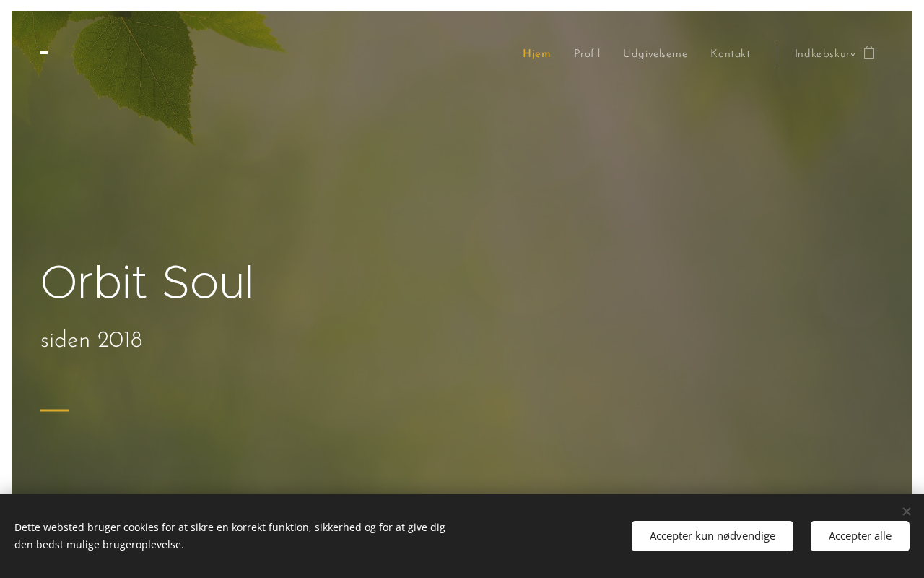Open the Profil page
924x578 pixels.
click(587, 54)
